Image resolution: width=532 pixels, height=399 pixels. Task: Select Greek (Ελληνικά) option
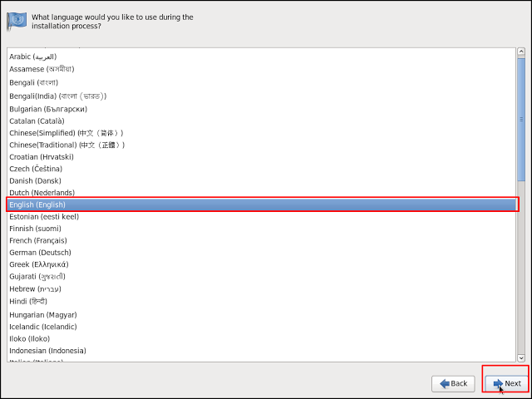(39, 264)
